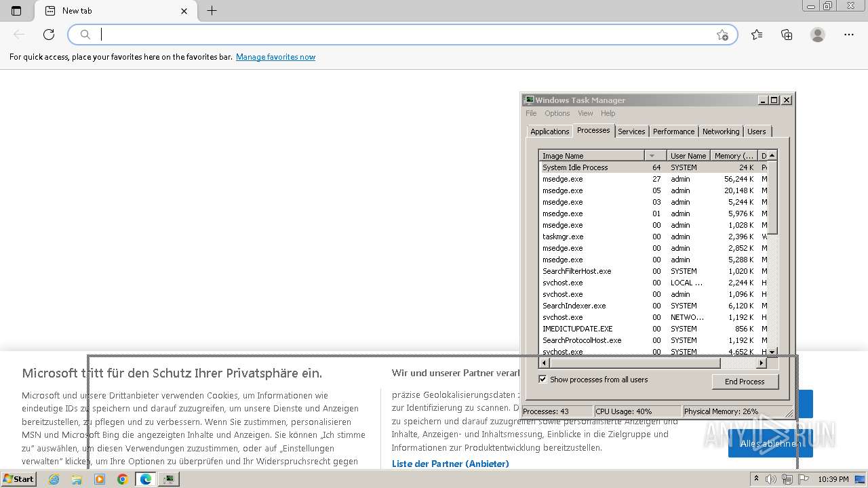Toggle Show processes from all users

tap(542, 380)
